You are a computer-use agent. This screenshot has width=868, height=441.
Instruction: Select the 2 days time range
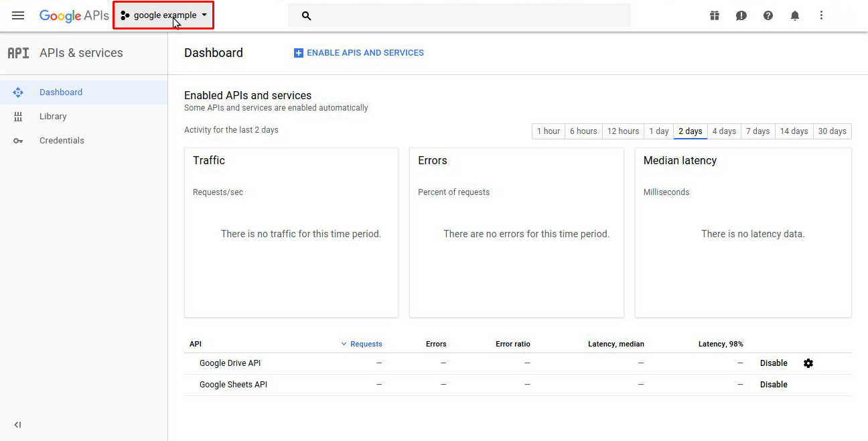pyautogui.click(x=691, y=131)
